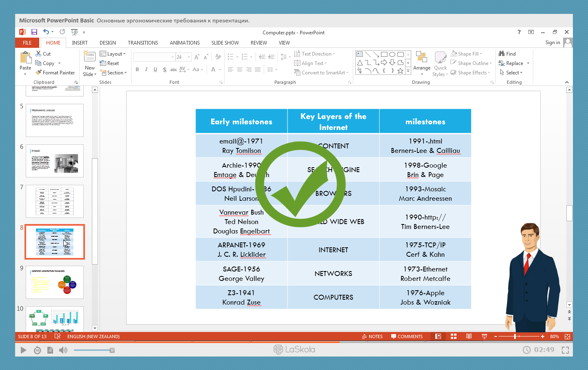Click the zoom slider in status bar

(x=515, y=336)
